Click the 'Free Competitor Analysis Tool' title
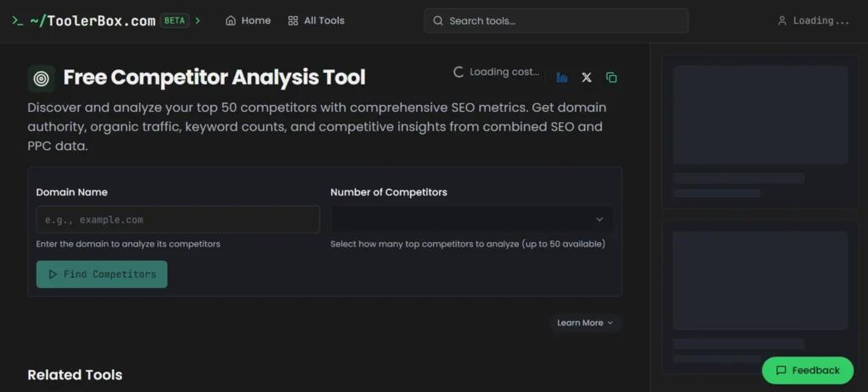868x392 pixels. pyautogui.click(x=214, y=77)
